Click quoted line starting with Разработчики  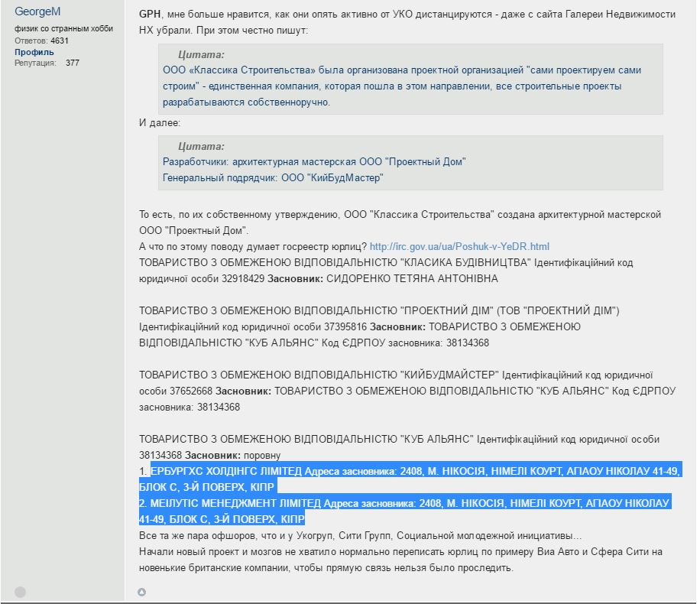pyautogui.click(x=314, y=161)
